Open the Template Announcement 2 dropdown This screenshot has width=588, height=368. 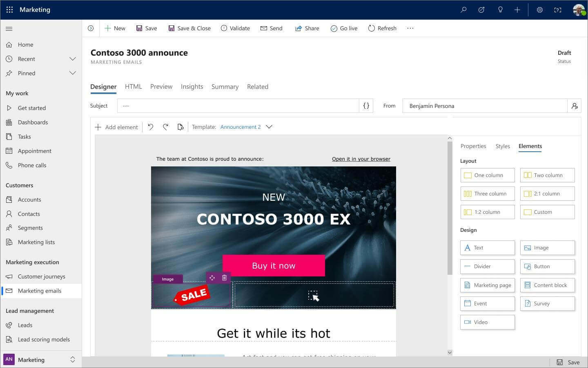269,127
